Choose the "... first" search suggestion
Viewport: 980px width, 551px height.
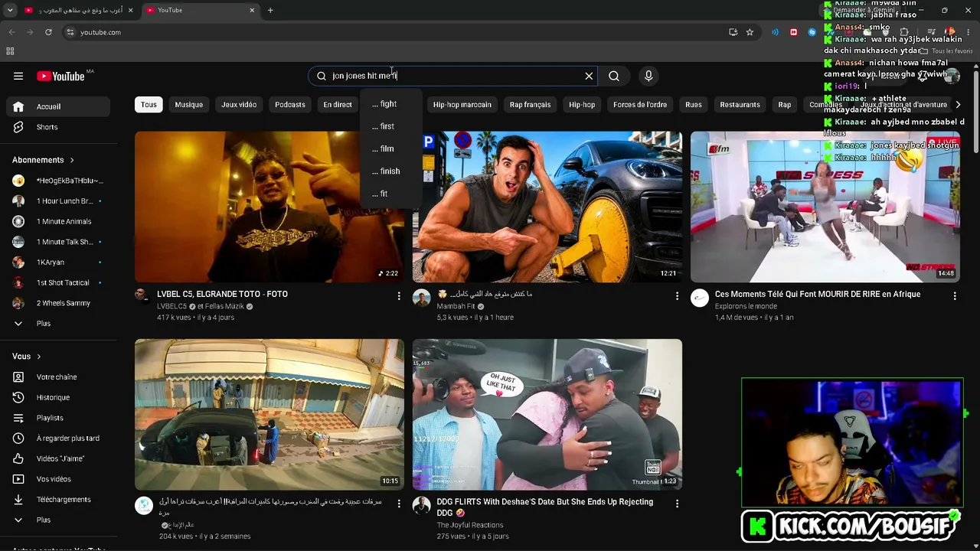point(390,126)
